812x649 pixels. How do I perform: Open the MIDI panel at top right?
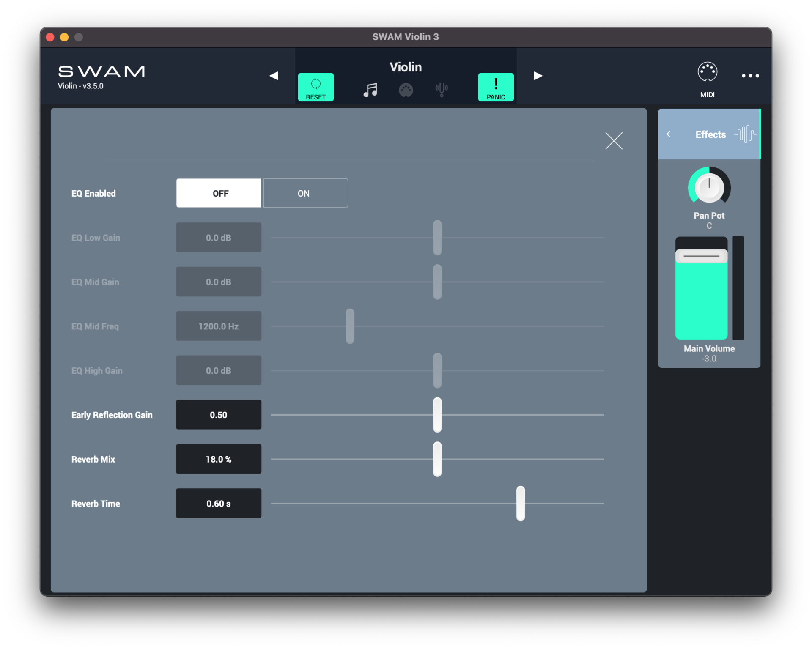point(708,76)
